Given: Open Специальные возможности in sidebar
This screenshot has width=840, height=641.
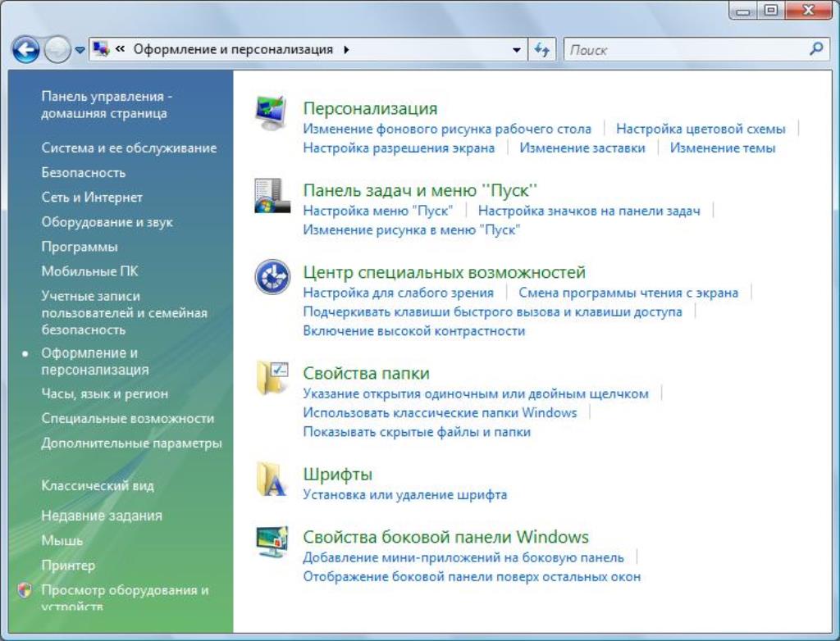Looking at the screenshot, I should 127,418.
